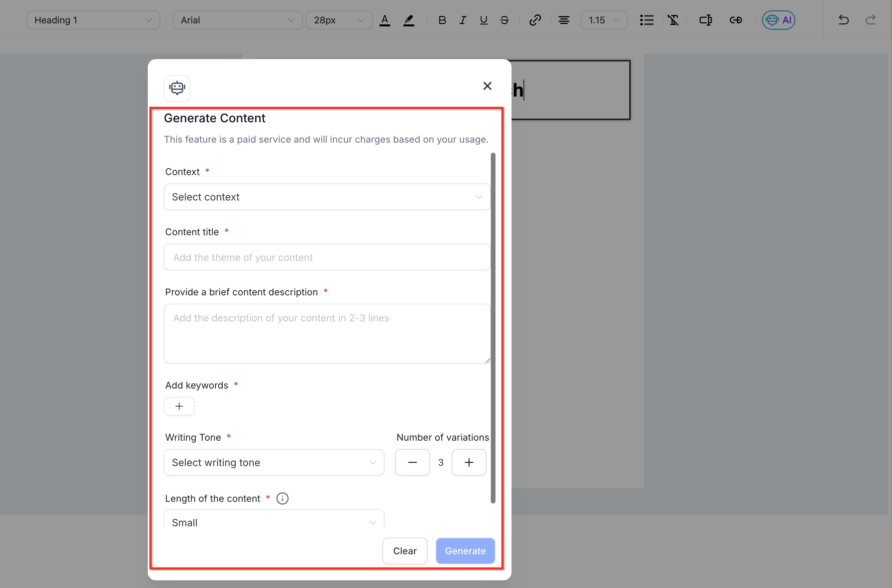The width and height of the screenshot is (892, 588).
Task: Expand the Select context dropdown
Action: point(327,197)
